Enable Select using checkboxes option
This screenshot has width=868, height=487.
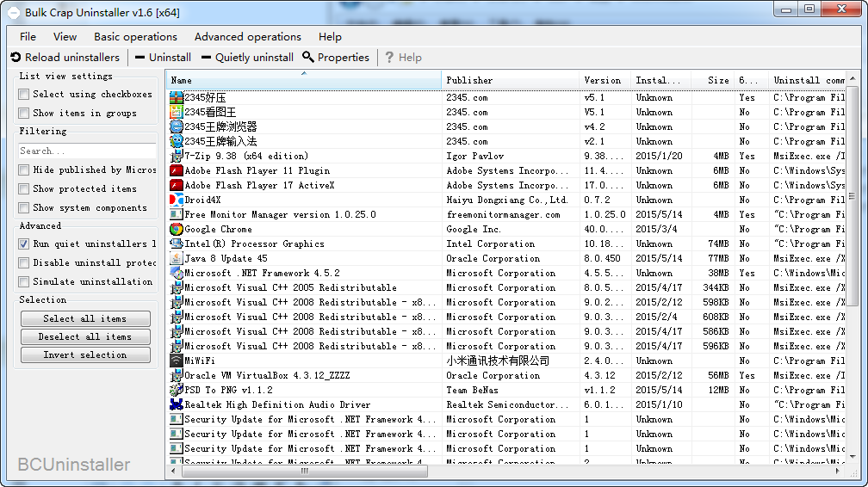(x=24, y=94)
